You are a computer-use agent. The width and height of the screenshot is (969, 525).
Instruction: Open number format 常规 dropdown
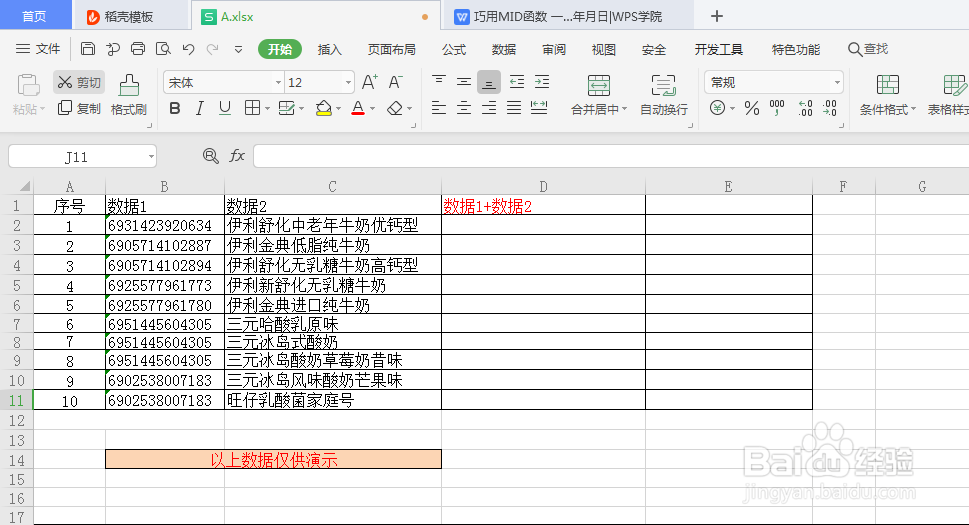click(x=837, y=82)
